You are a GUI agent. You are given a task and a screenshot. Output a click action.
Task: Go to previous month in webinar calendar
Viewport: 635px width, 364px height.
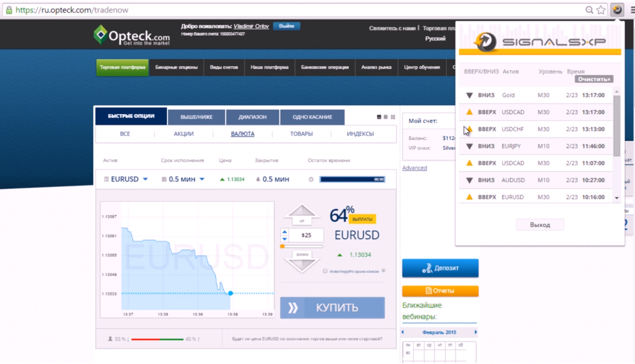click(403, 332)
